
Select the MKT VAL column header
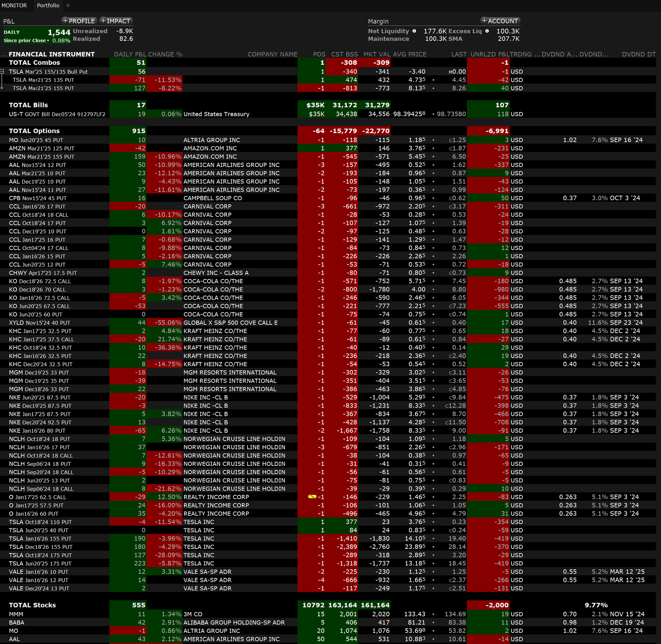pyautogui.click(x=377, y=54)
